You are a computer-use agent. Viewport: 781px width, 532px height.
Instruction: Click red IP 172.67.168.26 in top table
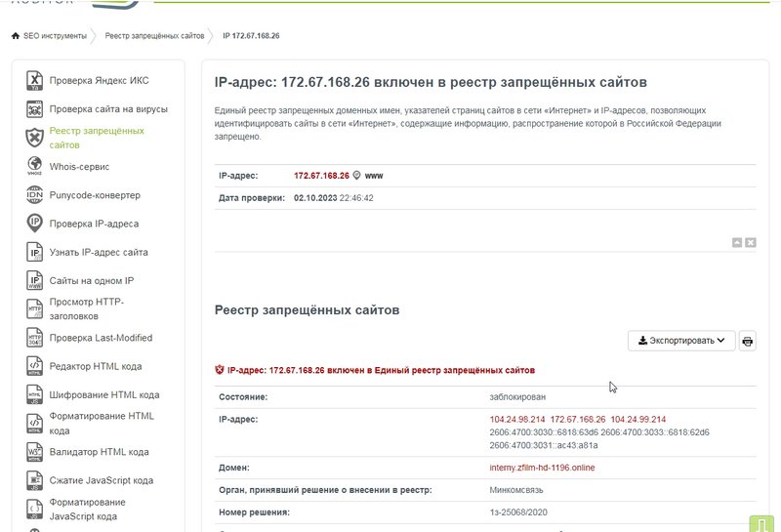coord(321,176)
